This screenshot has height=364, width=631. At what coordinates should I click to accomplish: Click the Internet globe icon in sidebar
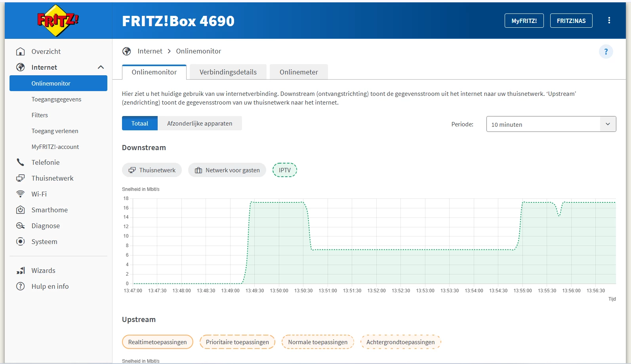point(21,67)
